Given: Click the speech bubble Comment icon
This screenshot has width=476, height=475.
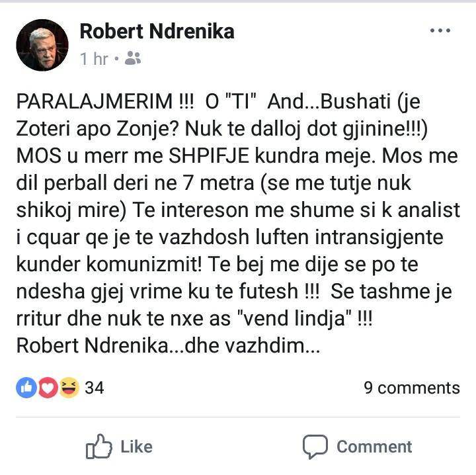Looking at the screenshot, I should pyautogui.click(x=315, y=447).
